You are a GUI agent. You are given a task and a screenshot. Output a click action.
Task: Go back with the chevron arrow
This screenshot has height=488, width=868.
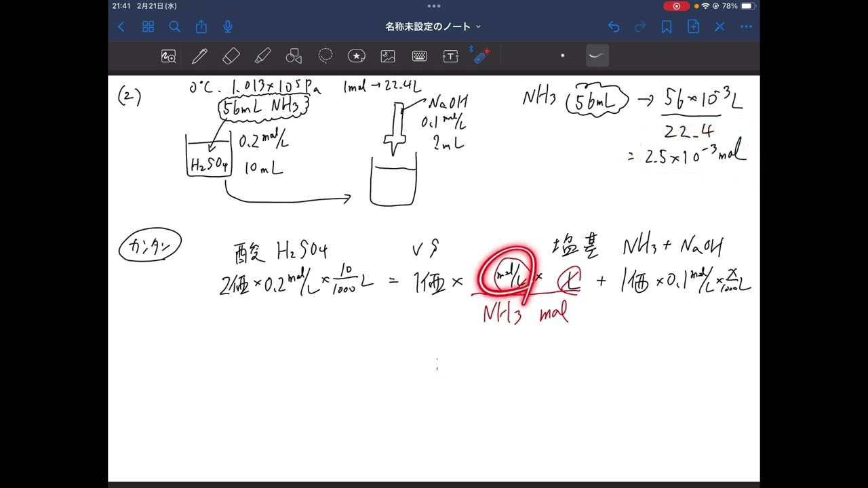tap(121, 26)
